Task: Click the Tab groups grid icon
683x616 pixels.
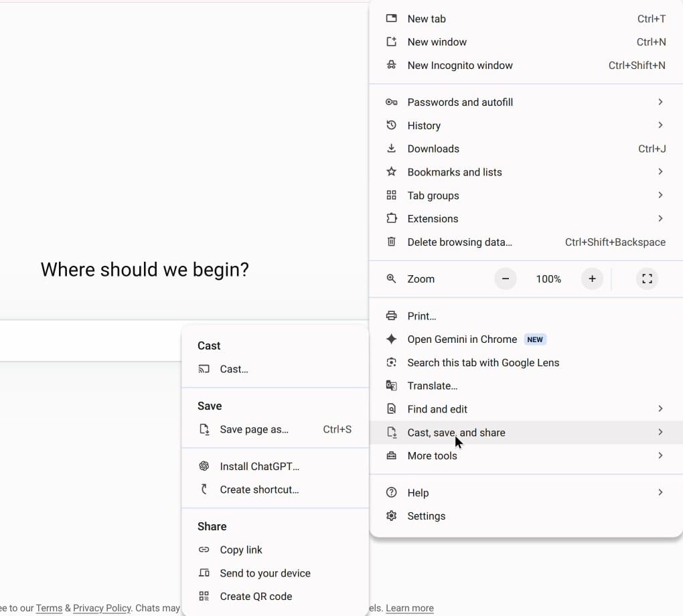Action: point(391,195)
